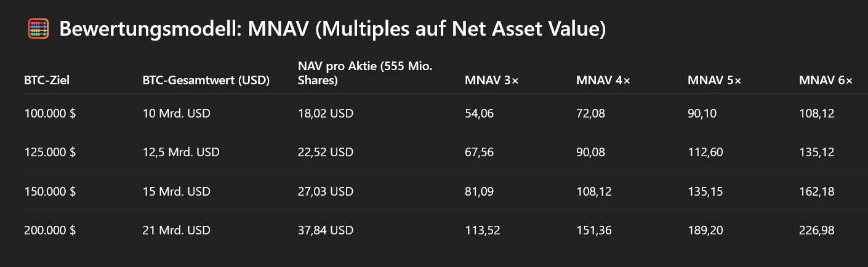Click the NAV pro Aktie column header
868x267 pixels.
(365, 73)
